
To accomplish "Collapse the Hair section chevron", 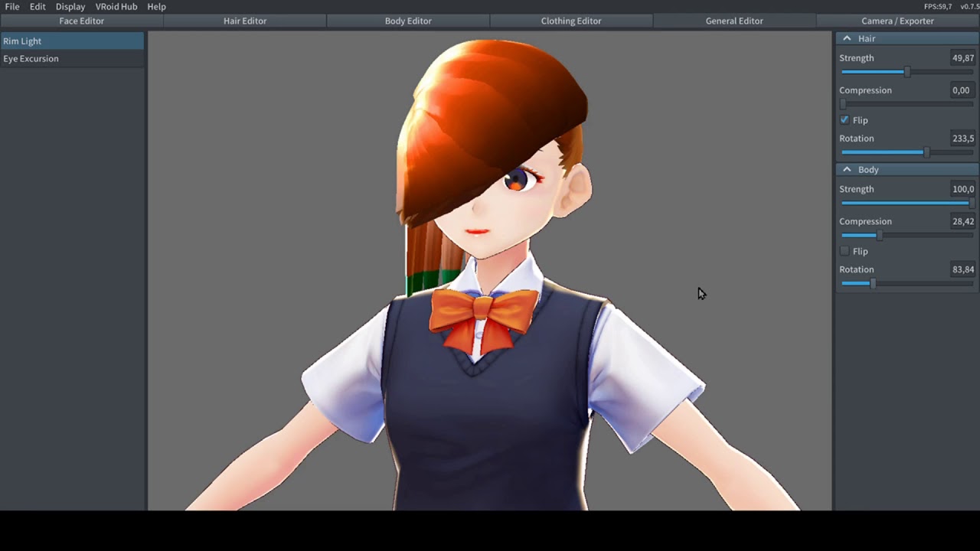I will click(x=847, y=38).
